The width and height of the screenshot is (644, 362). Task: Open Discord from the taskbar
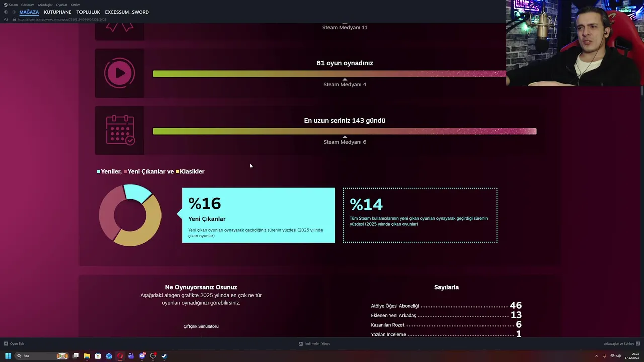[142, 356]
